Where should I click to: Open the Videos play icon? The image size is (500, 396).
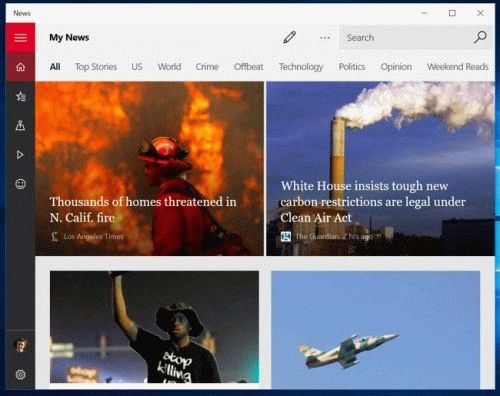pos(20,155)
